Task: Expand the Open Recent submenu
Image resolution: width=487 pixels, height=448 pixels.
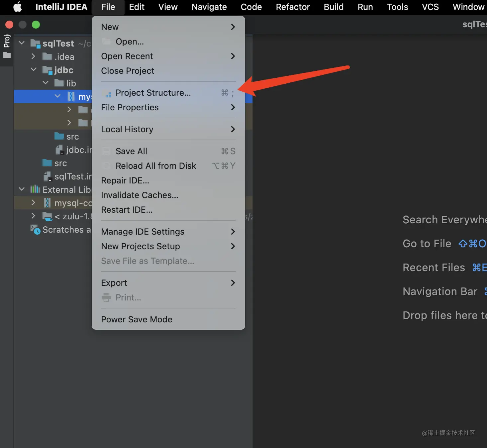Action: [x=168, y=56]
